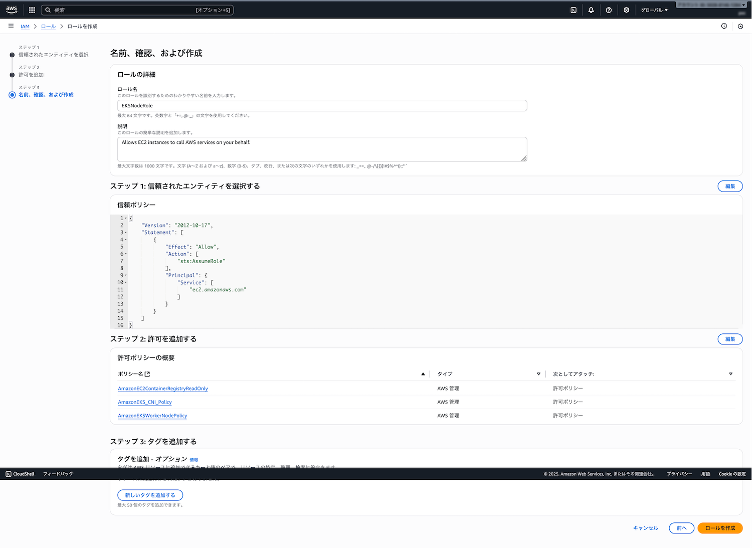Click the ロールを作成 button

720,528
